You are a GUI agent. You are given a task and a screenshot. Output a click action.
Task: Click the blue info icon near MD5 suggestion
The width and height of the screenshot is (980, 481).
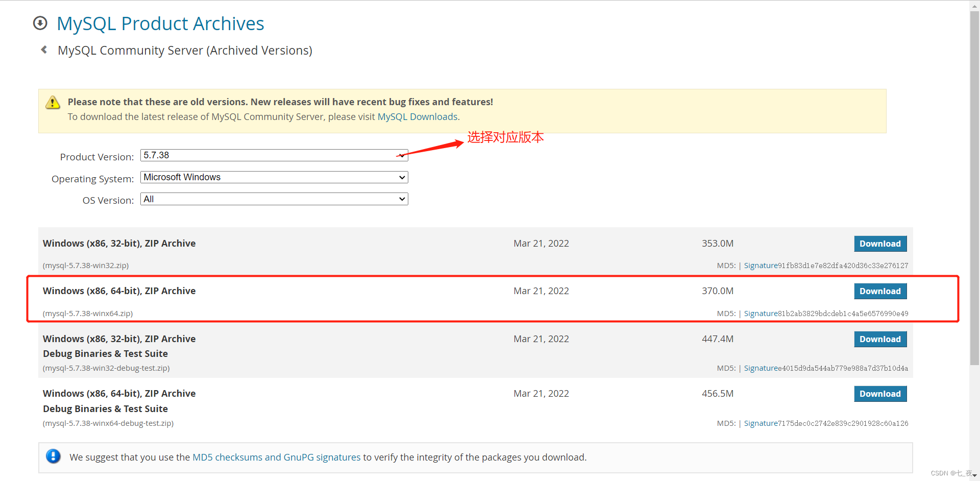coord(54,456)
